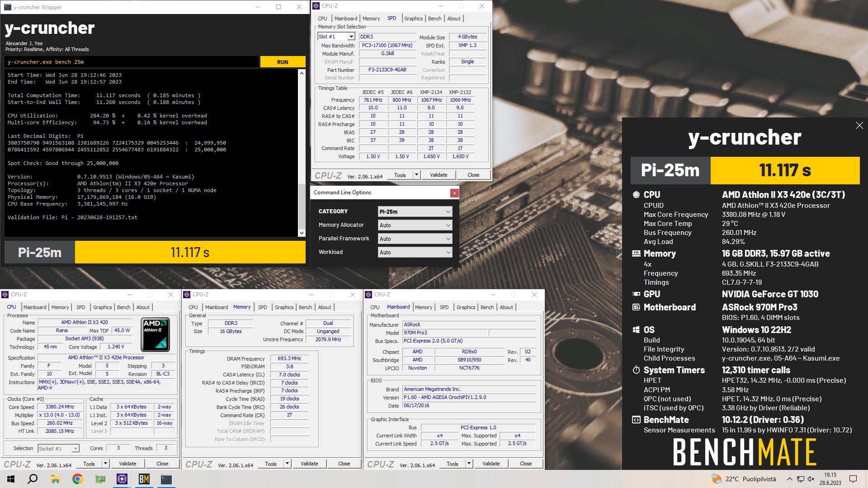Expand Tools arrow in CPU tab CPU-Z window
Viewport: 868px width, 488px height.
[105, 464]
